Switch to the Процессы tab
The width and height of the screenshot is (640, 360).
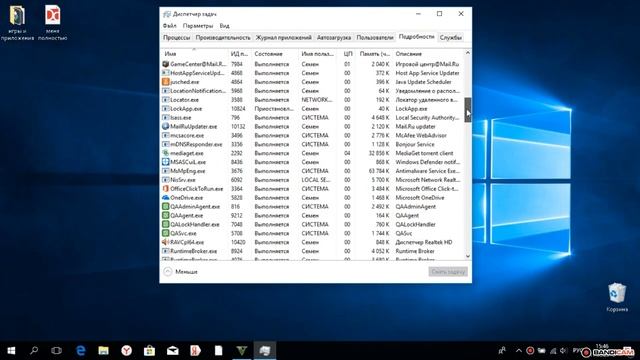tap(177, 38)
